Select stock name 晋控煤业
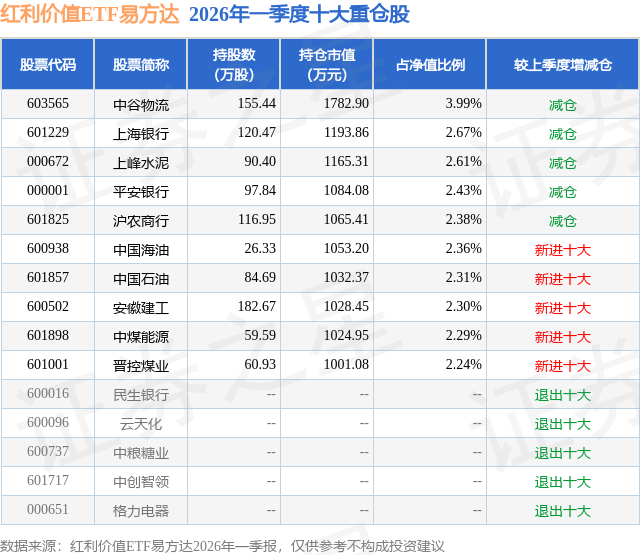Screen dimensions: 640x555 tap(141, 366)
